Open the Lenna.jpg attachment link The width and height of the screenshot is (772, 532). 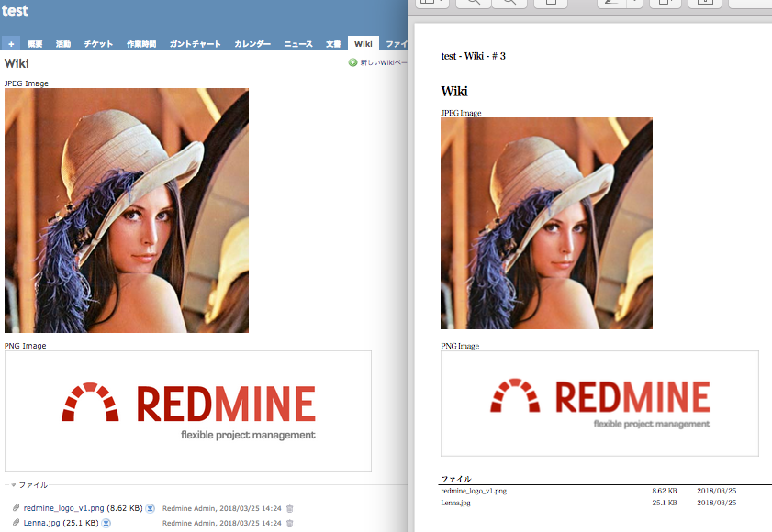[x=42, y=523]
